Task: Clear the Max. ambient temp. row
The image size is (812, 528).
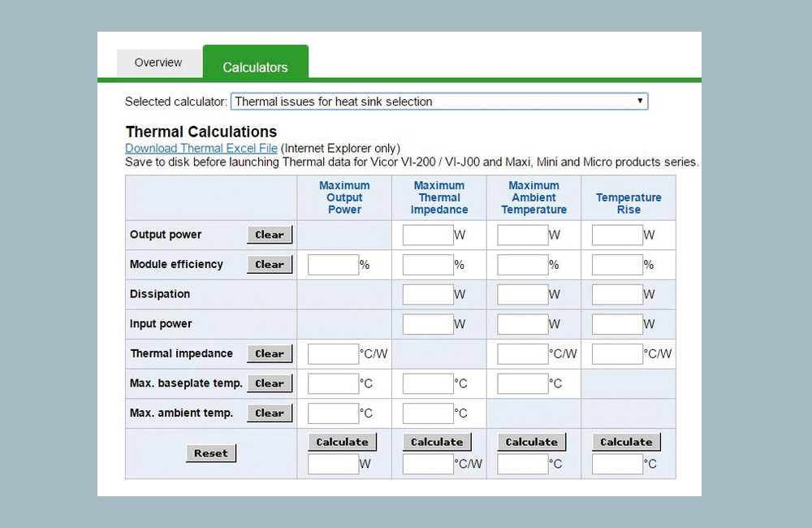Action: tap(270, 413)
